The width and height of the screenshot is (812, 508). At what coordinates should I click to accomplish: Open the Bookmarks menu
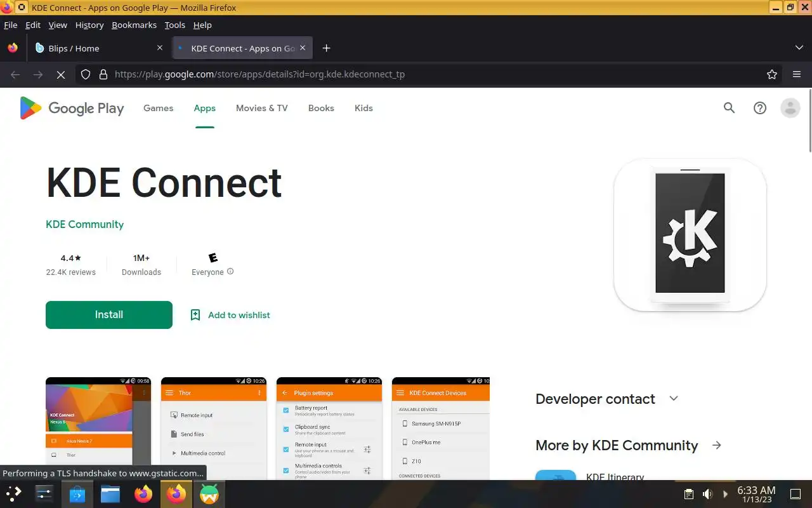(x=134, y=25)
